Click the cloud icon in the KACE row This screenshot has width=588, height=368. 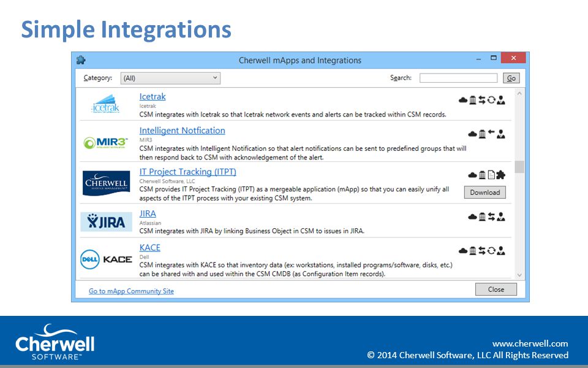(463, 250)
